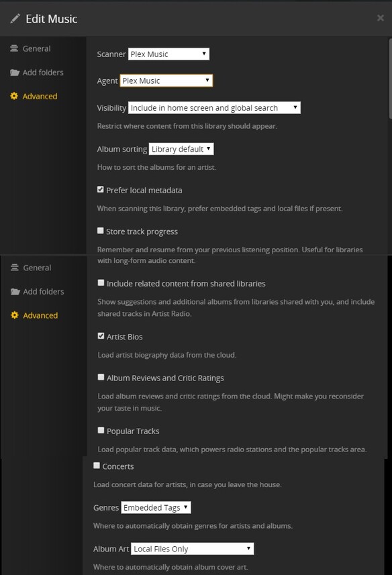Check the Store track progress option
The width and height of the screenshot is (392, 575).
[101, 231]
